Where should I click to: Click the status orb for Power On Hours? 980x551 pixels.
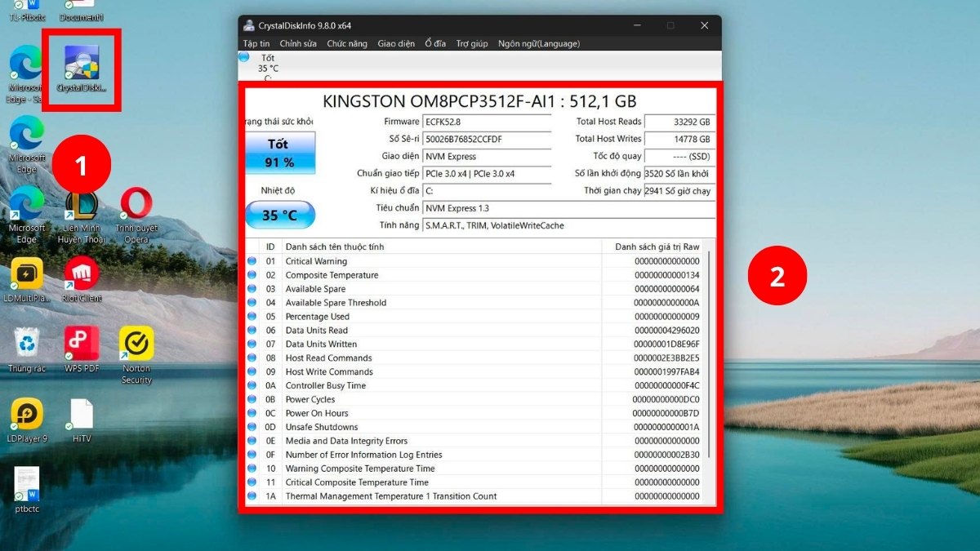(x=252, y=413)
